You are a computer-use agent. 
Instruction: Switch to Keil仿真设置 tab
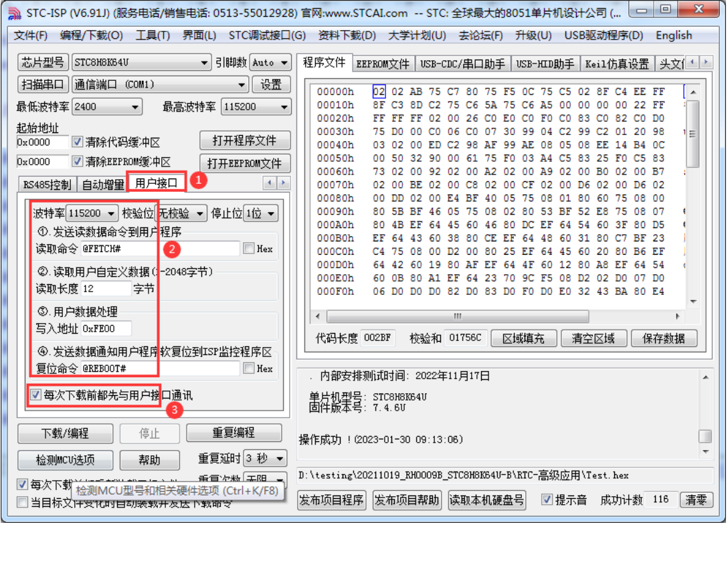(617, 64)
